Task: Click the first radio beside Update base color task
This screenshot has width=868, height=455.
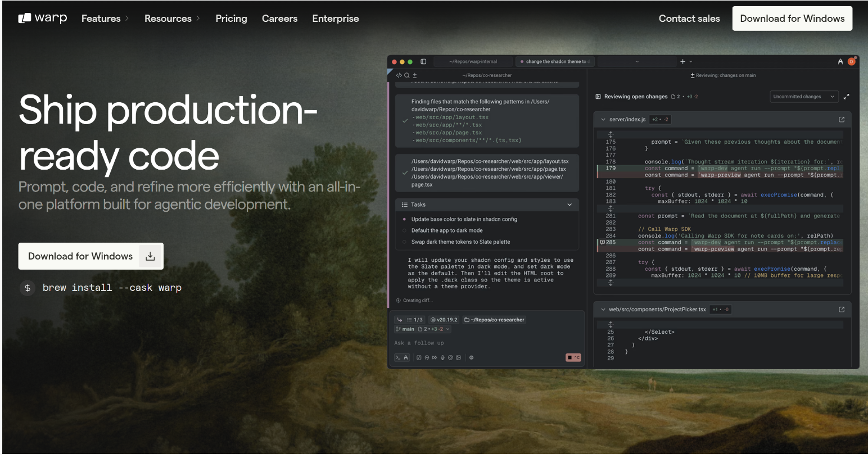Action: point(404,219)
